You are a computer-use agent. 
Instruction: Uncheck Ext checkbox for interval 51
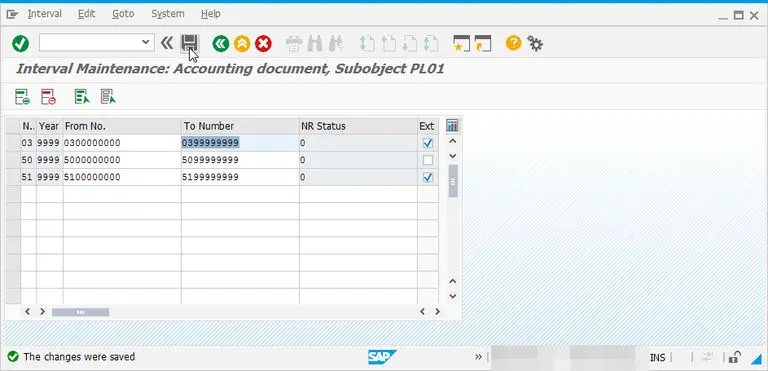point(428,177)
